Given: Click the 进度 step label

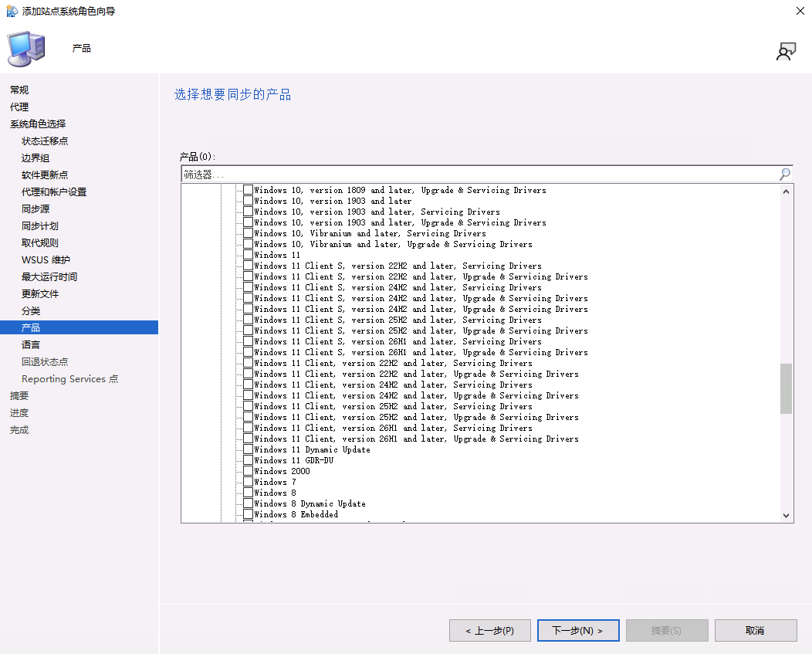Looking at the screenshot, I should [19, 413].
